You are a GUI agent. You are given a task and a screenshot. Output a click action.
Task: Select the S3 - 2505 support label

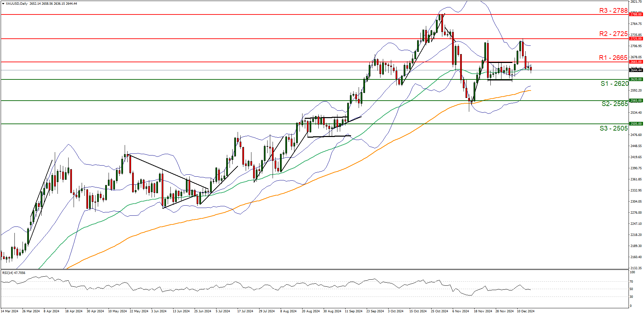coord(613,128)
